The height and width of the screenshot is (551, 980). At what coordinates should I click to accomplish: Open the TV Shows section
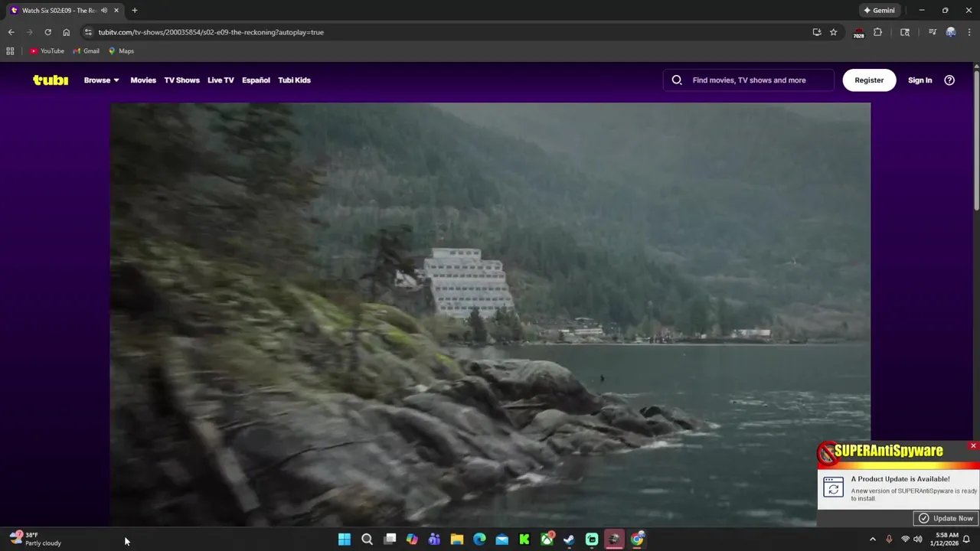[181, 80]
